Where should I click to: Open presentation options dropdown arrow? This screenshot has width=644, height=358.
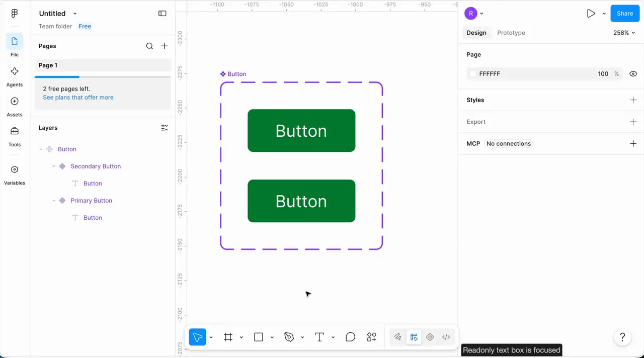[604, 14]
